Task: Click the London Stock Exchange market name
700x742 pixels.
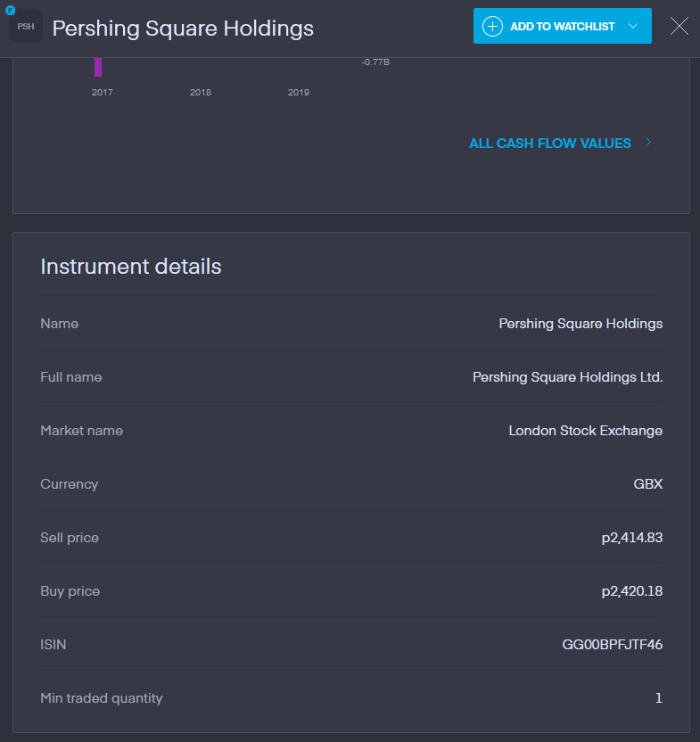Action: pyautogui.click(x=585, y=431)
